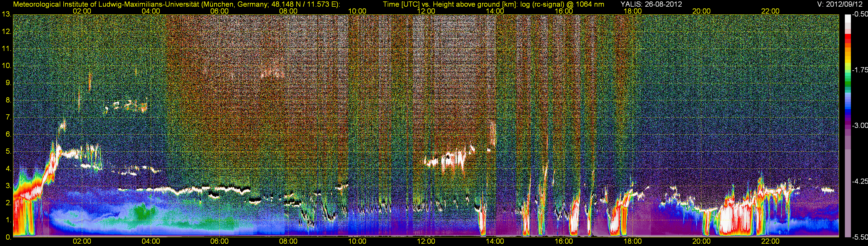Viewport: 868px width, 246px height.
Task: Click the '10:00' label on top time axis
Action: click(357, 11)
